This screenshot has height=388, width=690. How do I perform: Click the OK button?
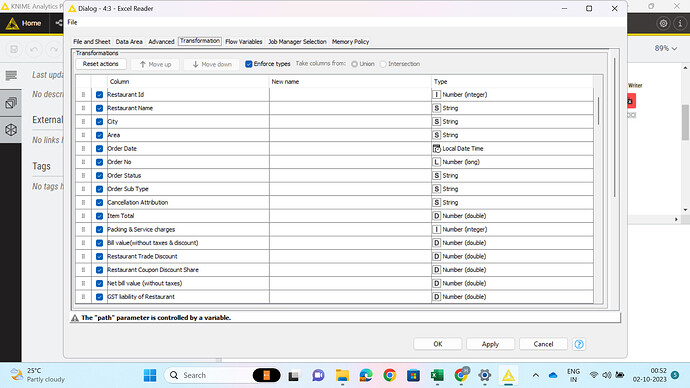(437, 344)
